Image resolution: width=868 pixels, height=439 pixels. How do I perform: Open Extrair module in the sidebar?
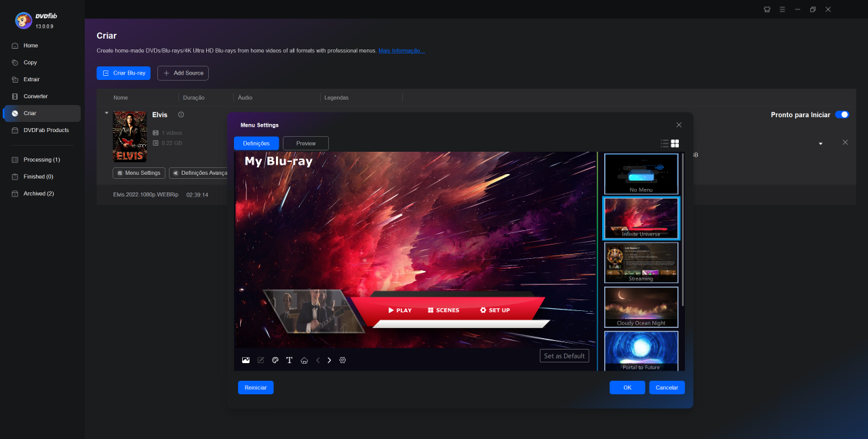click(42, 79)
